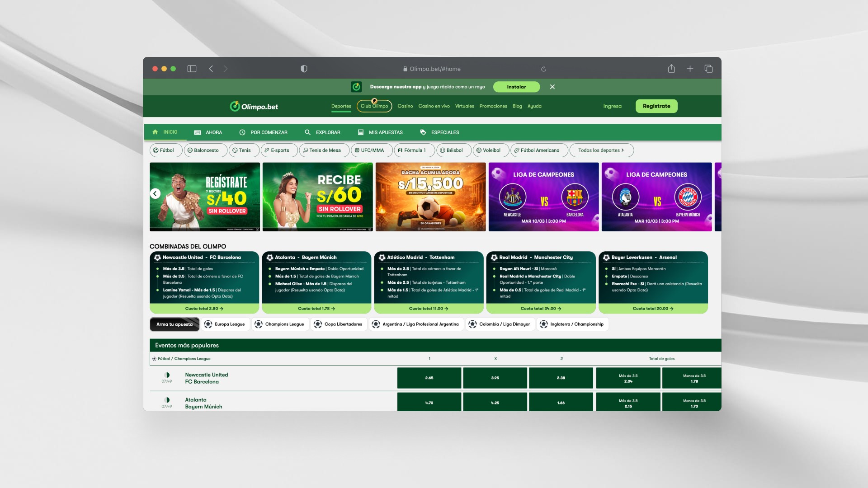Open a new tab with plus icon
Image resolution: width=868 pixels, height=488 pixels.
click(690, 69)
